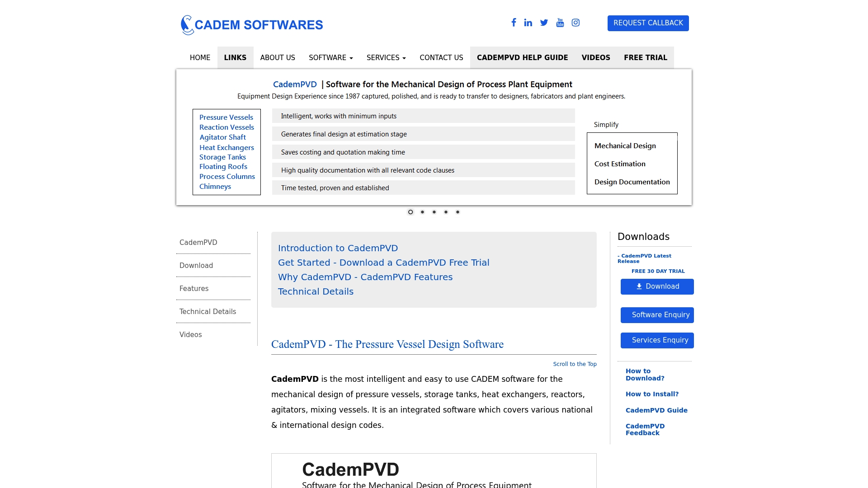Click 'Design Documentation' in Simplify box
The width and height of the screenshot is (868, 488).
tap(632, 182)
